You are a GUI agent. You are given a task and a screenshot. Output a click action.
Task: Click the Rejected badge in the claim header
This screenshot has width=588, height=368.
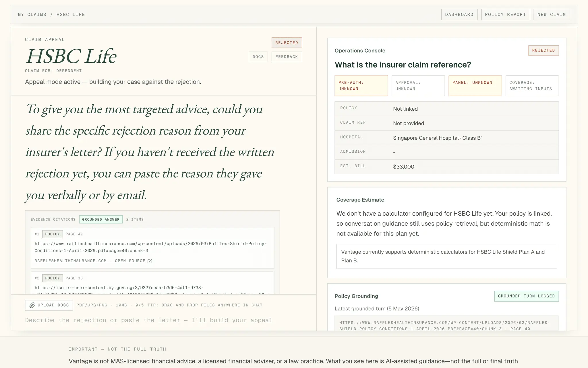click(x=287, y=43)
